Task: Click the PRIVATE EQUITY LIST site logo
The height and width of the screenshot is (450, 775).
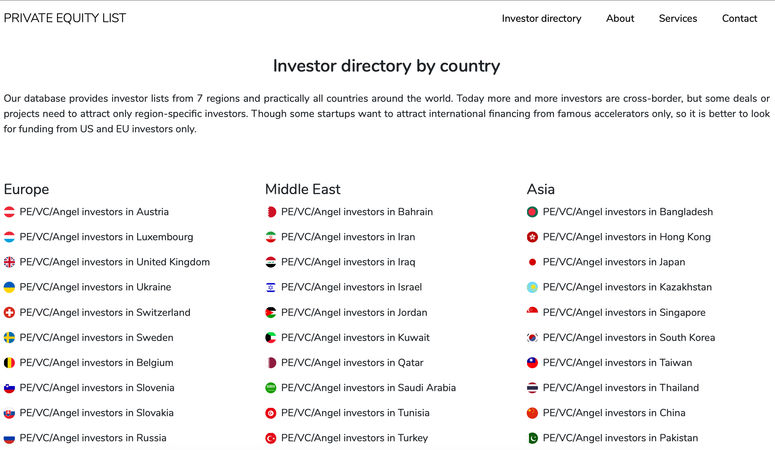Action: tap(65, 18)
